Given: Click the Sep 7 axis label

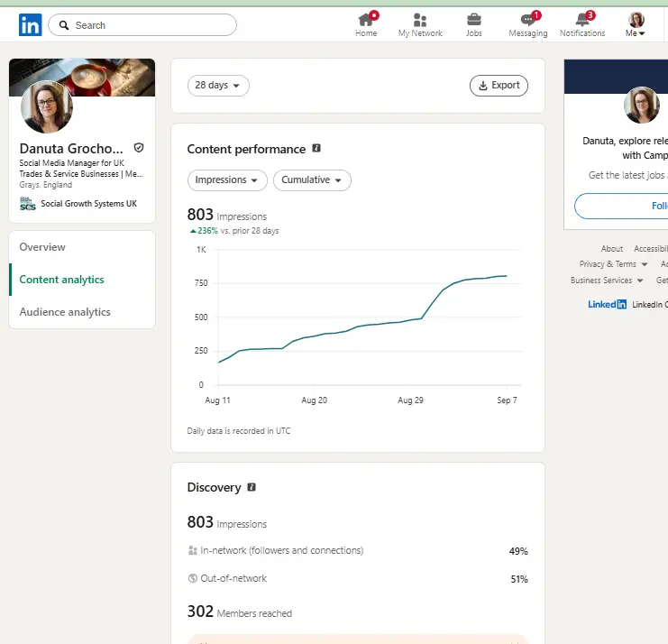Looking at the screenshot, I should [507, 400].
